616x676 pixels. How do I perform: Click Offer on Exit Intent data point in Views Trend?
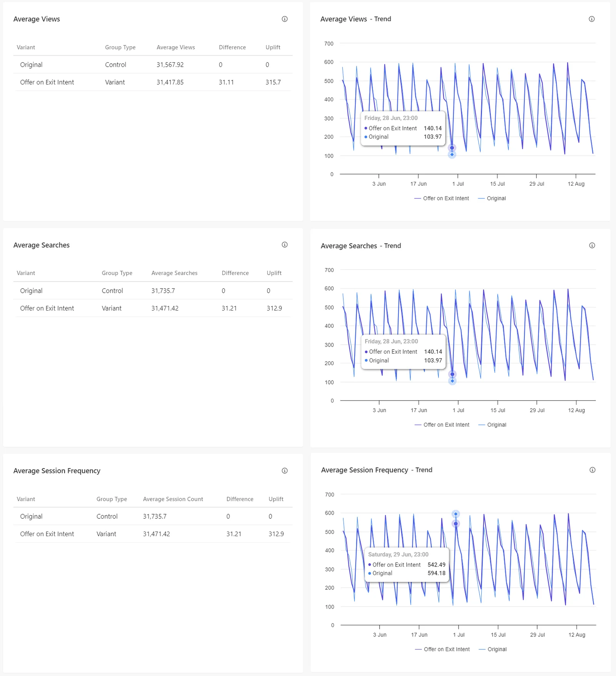pos(452,148)
